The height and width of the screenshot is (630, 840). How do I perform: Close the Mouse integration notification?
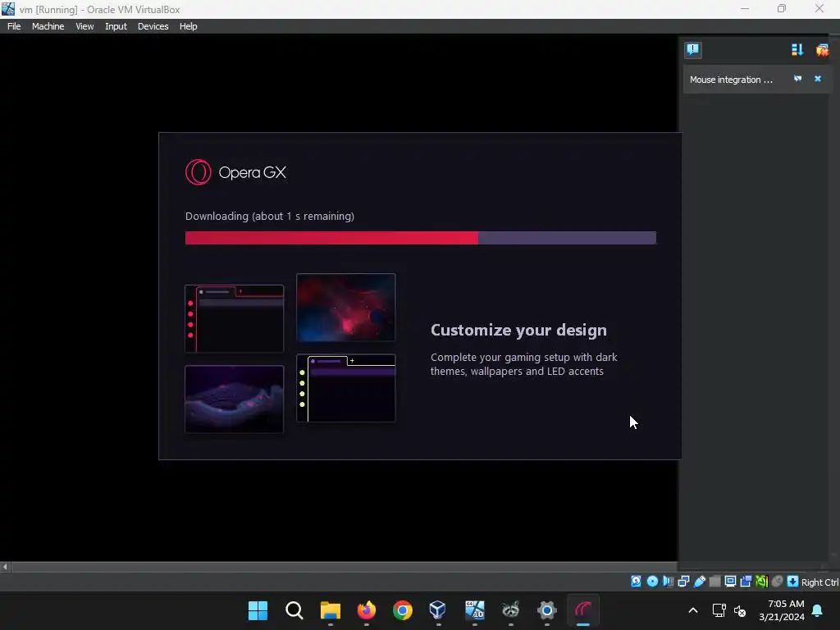818,79
